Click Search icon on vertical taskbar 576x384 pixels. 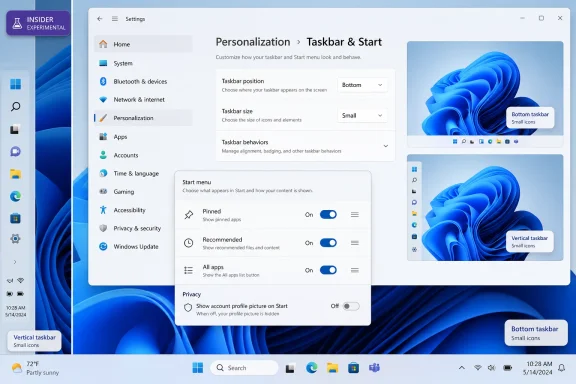(15, 107)
